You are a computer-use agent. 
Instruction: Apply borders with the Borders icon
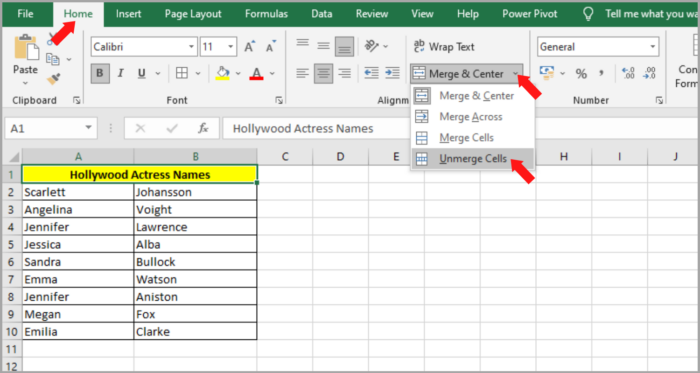(182, 73)
